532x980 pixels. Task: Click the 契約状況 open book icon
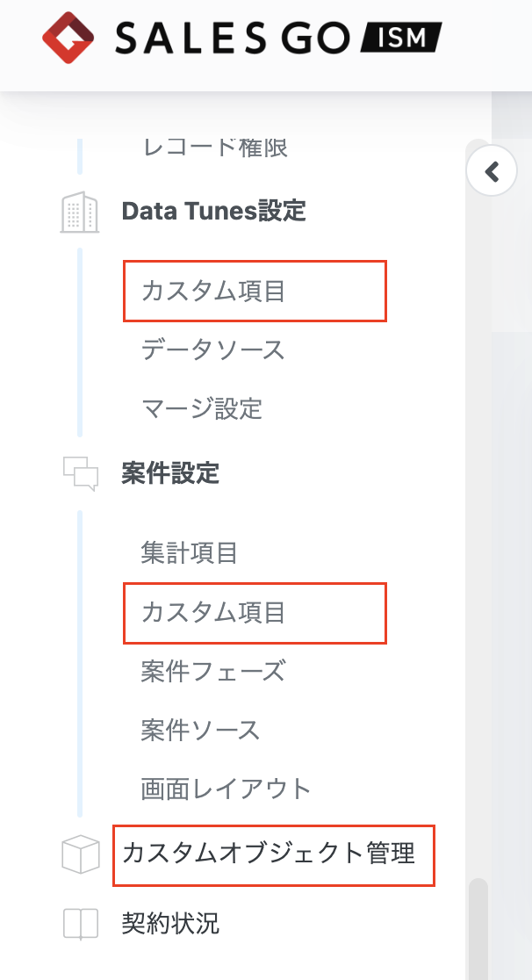pyautogui.click(x=81, y=923)
